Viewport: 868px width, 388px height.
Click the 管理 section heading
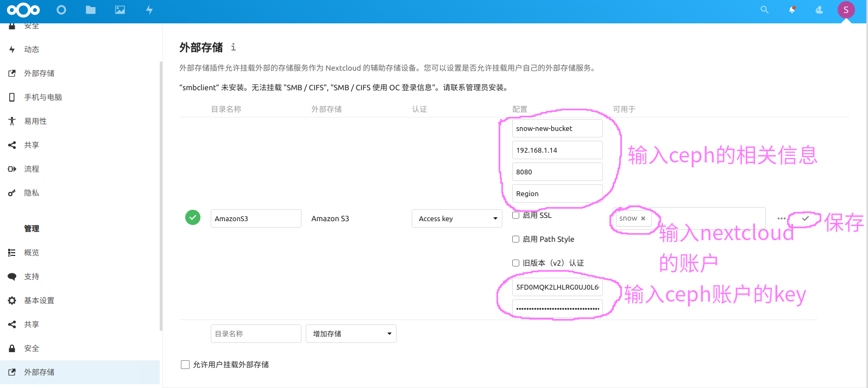point(32,229)
